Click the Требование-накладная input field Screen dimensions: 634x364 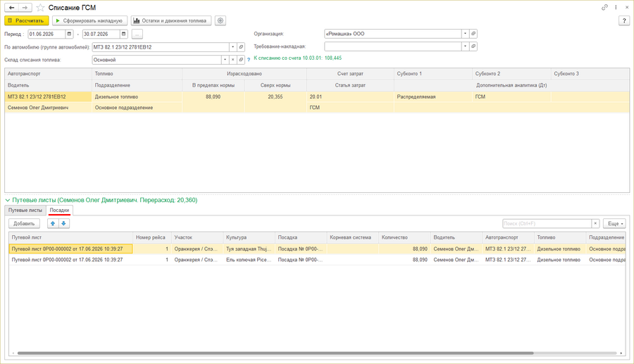[392, 46]
